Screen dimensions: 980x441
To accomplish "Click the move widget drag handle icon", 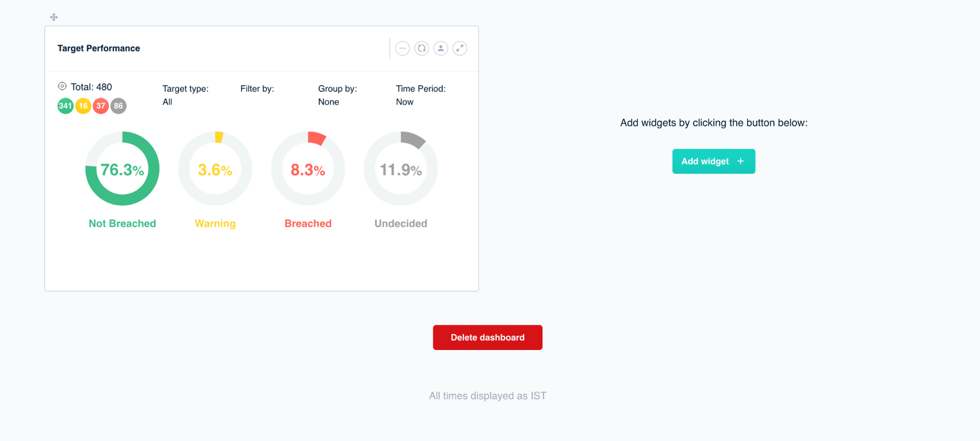I will point(54,17).
